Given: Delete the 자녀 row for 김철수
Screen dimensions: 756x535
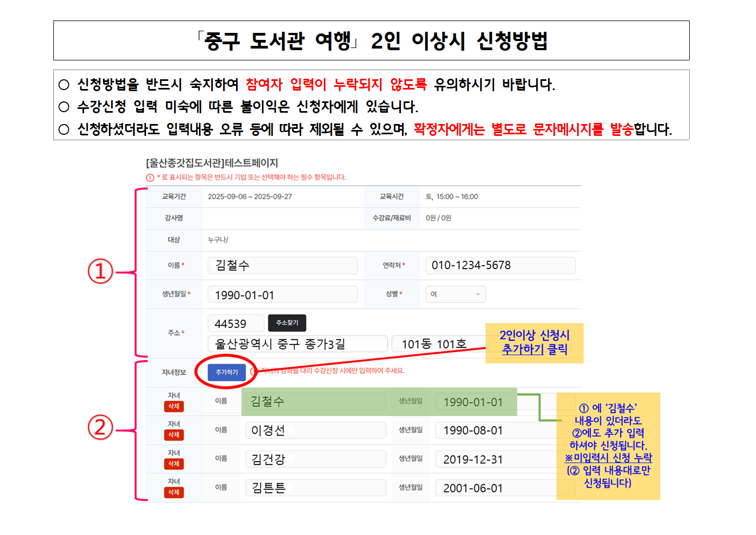Looking at the screenshot, I should [x=174, y=406].
